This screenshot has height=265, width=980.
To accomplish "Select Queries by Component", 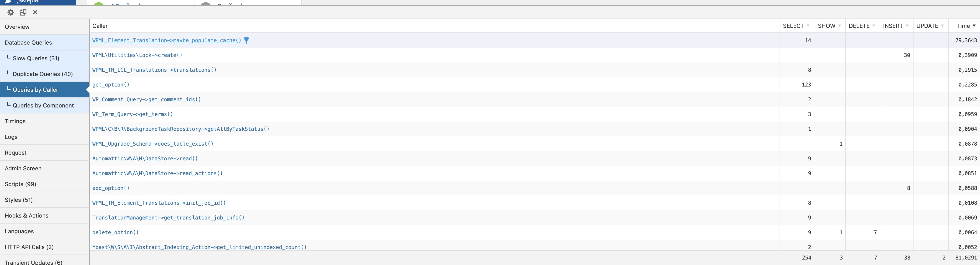I will pyautogui.click(x=45, y=105).
